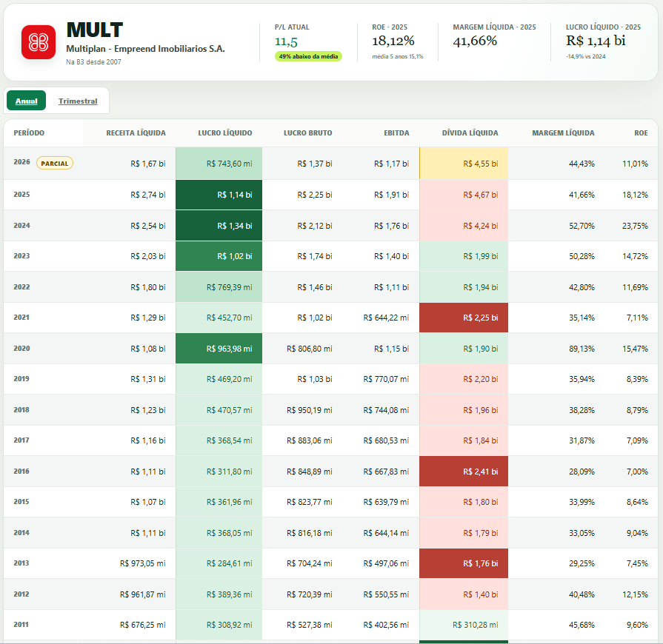
Task: Click 'Multiplan - Empreend Imobiliarios S.A.' name
Action: (145, 49)
